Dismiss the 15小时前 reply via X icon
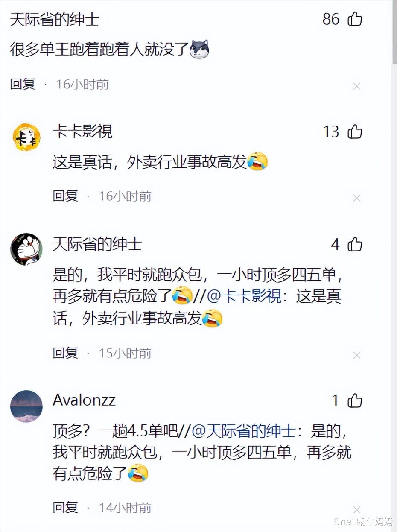Image resolution: width=397 pixels, height=532 pixels. click(x=357, y=355)
